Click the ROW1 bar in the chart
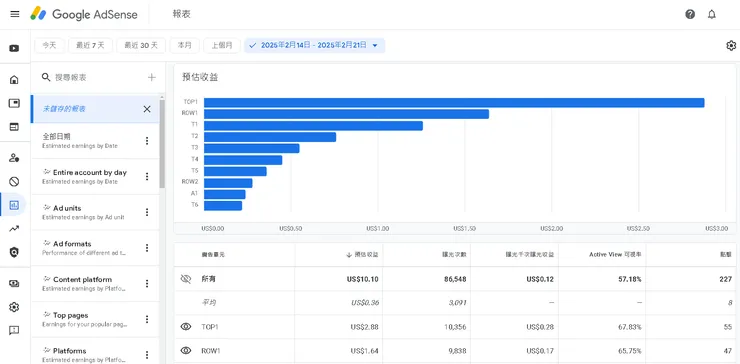The width and height of the screenshot is (740, 364). pyautogui.click(x=346, y=114)
